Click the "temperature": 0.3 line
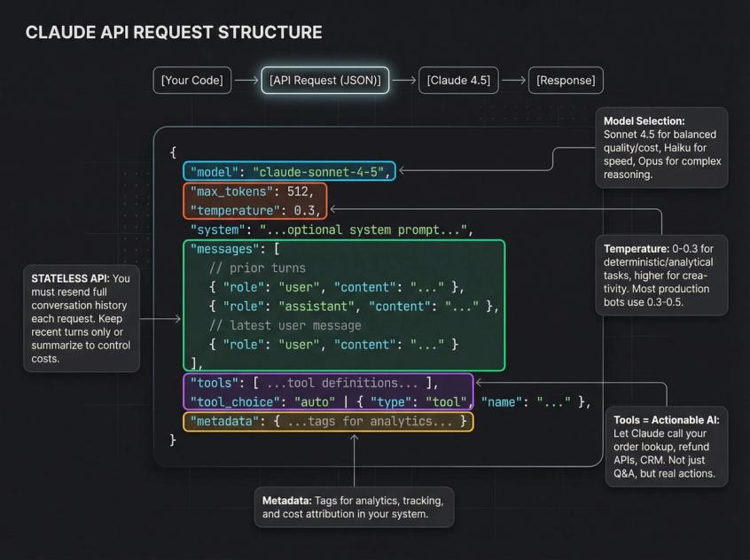Screen dimensions: 750x560 [x=255, y=210]
